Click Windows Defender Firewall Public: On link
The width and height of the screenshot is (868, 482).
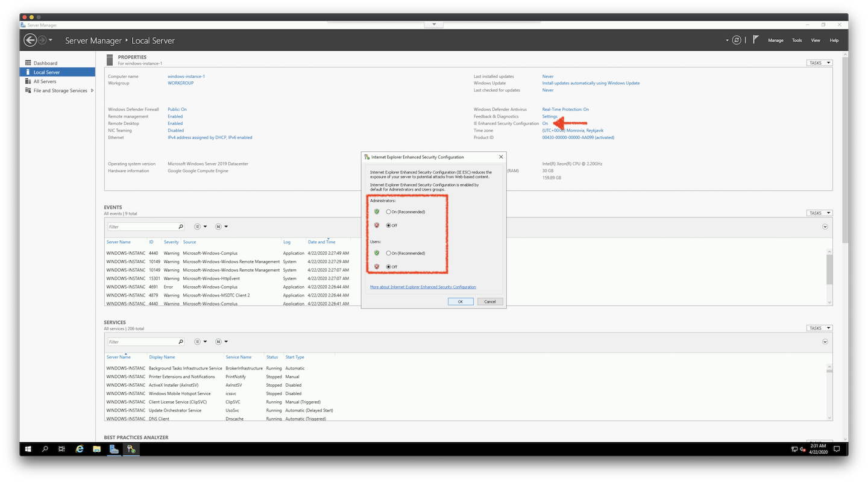(177, 110)
